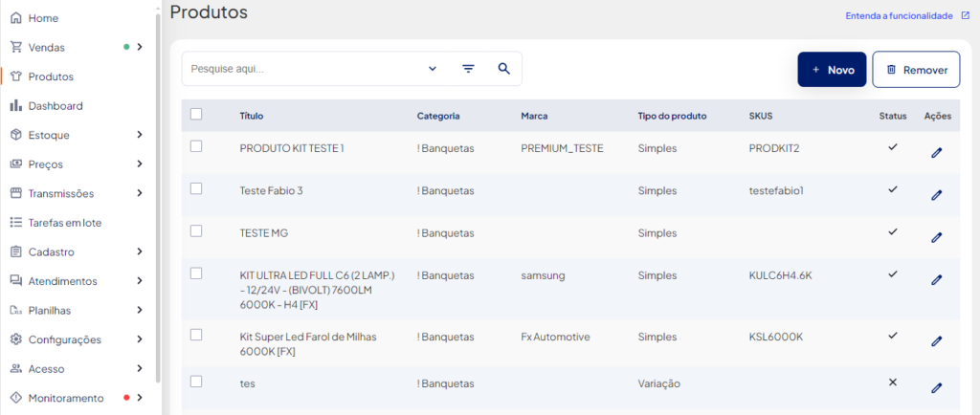Image resolution: width=980 pixels, height=415 pixels.
Task: Expand the Transmissões submenu chevron
Action: click(x=140, y=193)
